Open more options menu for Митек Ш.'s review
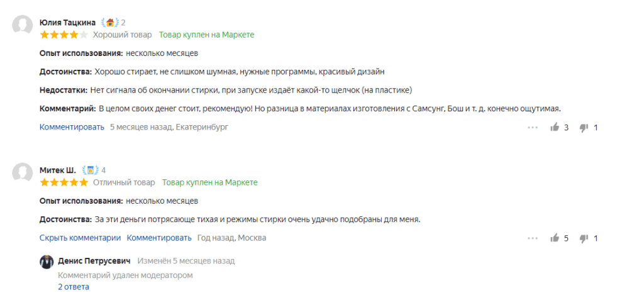This screenshot has width=644, height=300. pyautogui.click(x=533, y=238)
